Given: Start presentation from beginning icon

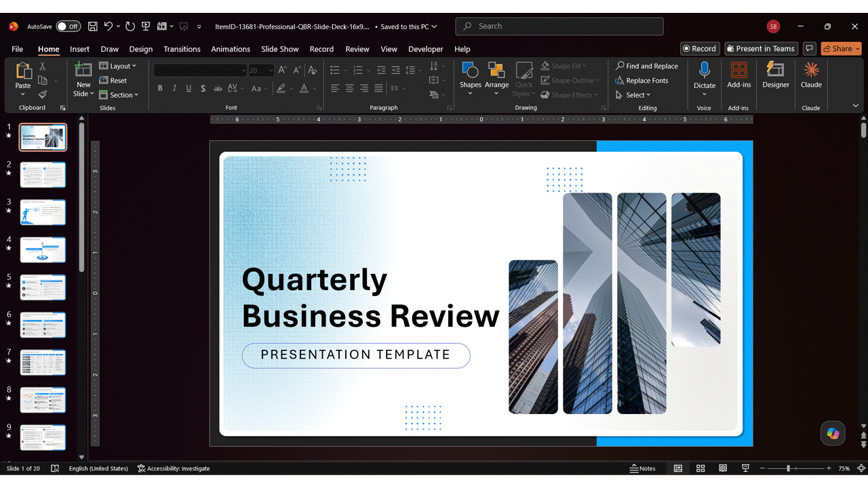Looking at the screenshot, I should coord(146,26).
